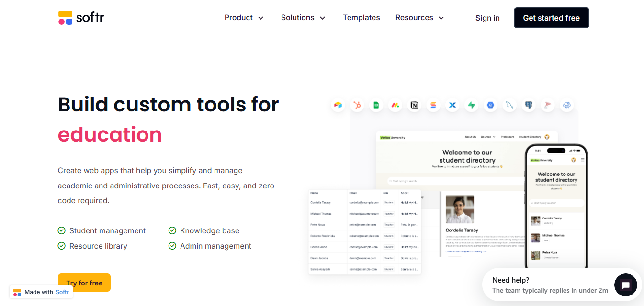Click the 'Knowledge base' feature text
The width and height of the screenshot is (644, 306).
coord(210,230)
